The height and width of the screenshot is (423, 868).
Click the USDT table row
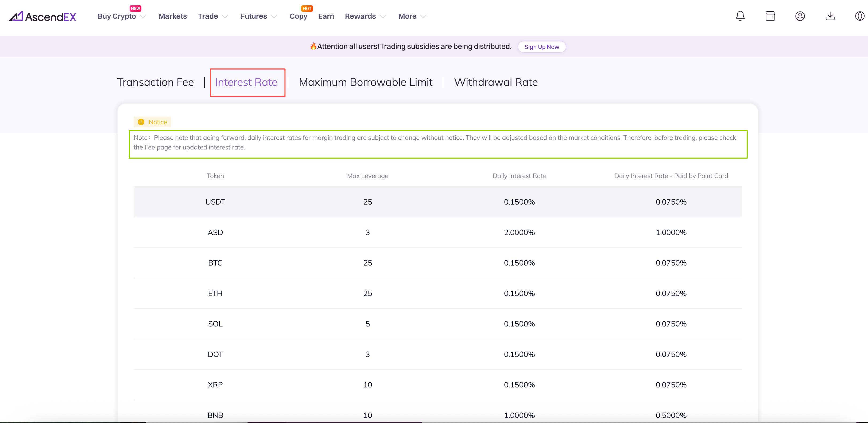pyautogui.click(x=437, y=202)
